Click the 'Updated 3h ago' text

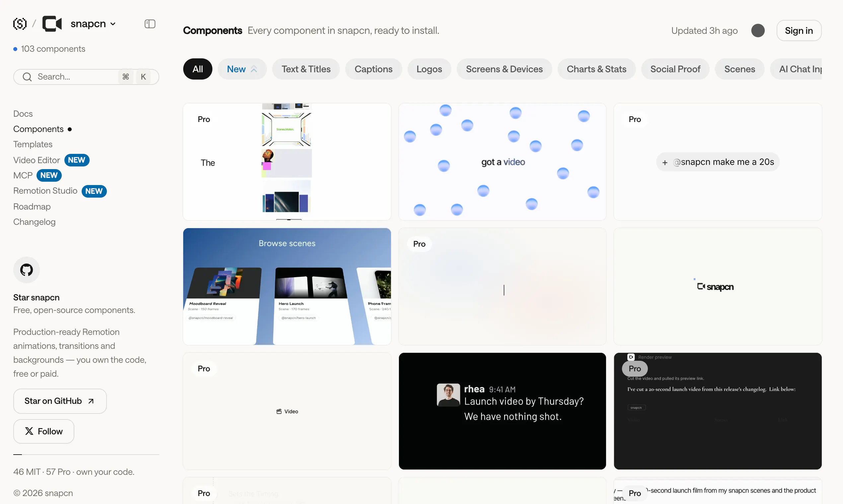[704, 31]
